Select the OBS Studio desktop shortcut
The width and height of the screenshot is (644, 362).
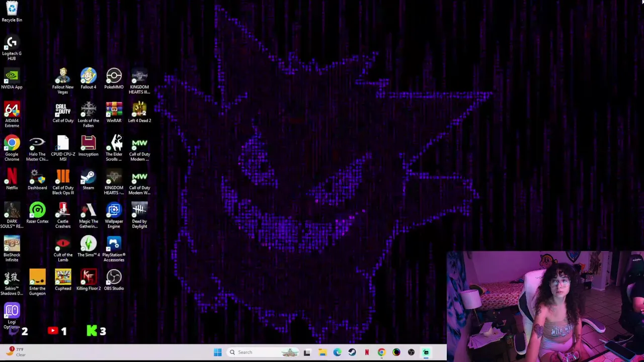114,281
